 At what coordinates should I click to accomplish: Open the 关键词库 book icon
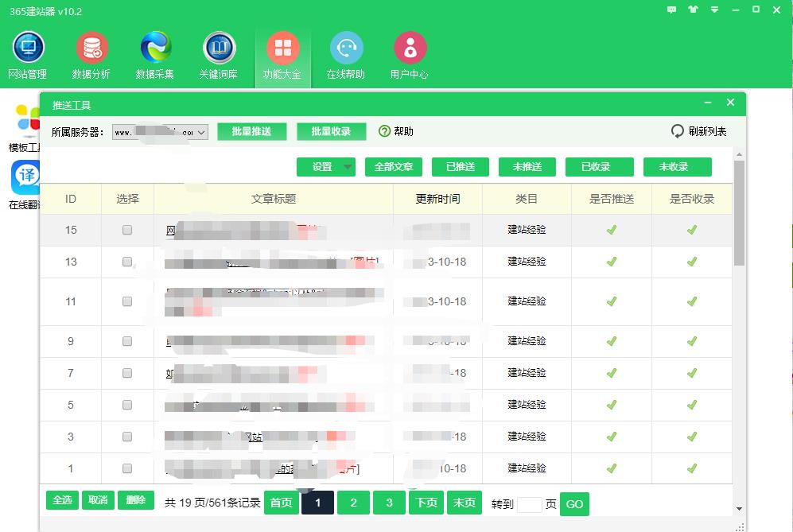(219, 48)
